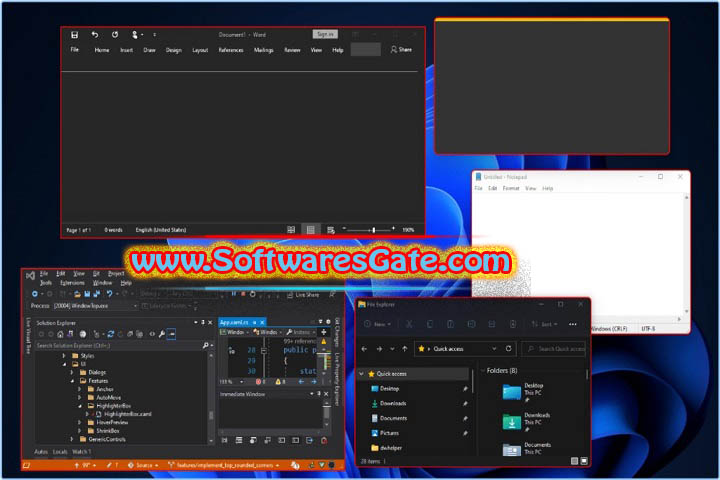The height and width of the screenshot is (480, 720).
Task: Click the Properties wrench in Solution Explorer
Action: (x=162, y=334)
